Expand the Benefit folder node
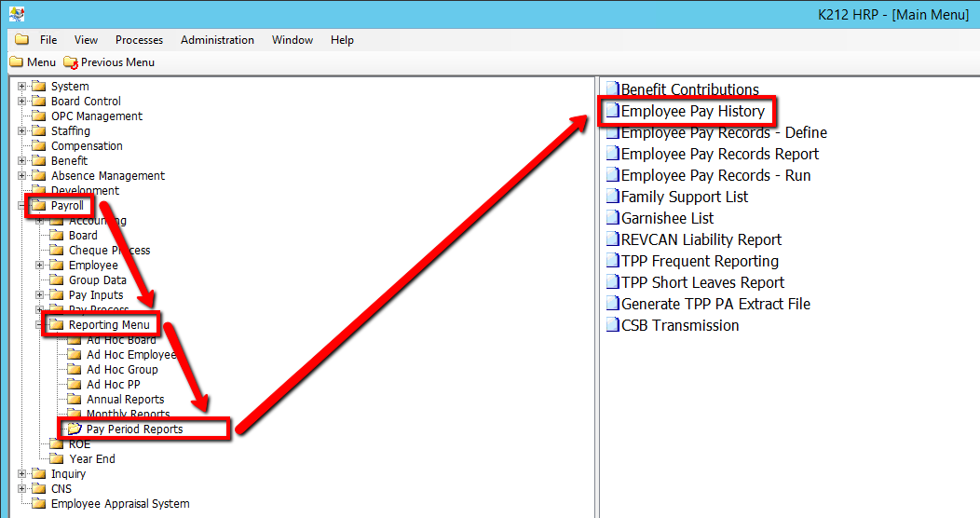The height and width of the screenshot is (518, 980). [x=22, y=161]
